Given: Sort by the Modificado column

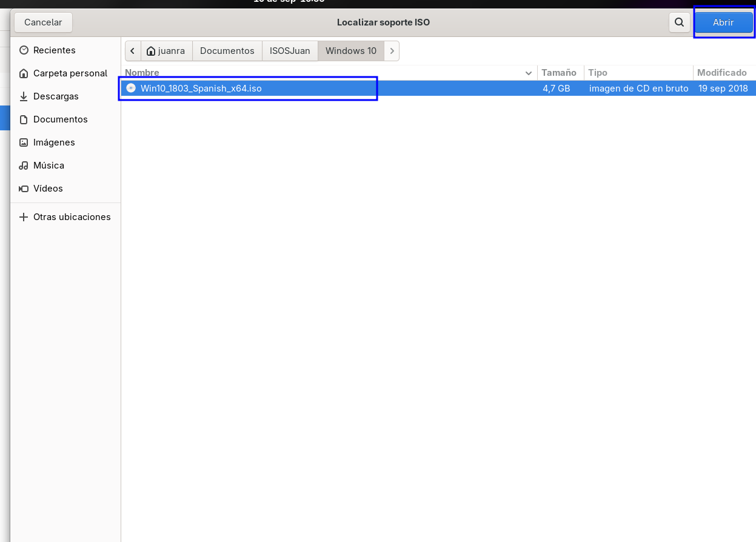Looking at the screenshot, I should point(724,73).
